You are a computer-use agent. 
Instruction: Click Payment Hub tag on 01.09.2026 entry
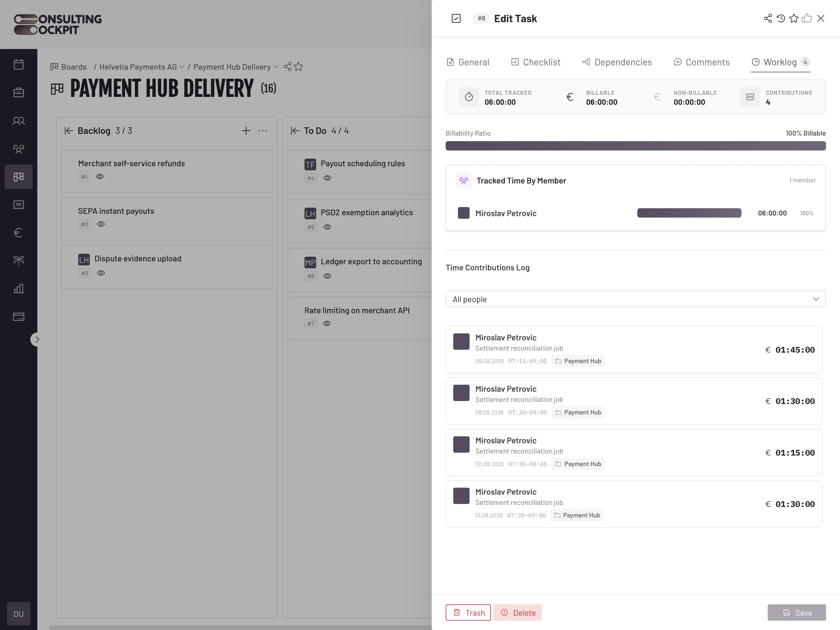click(x=577, y=515)
